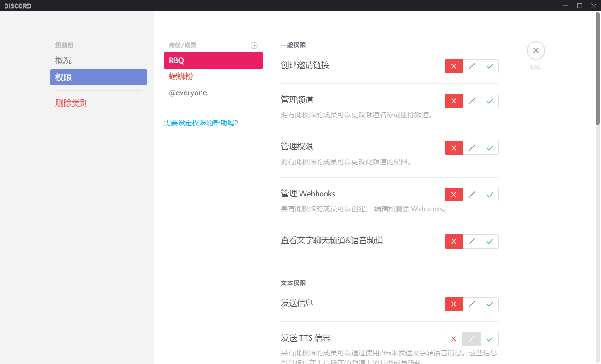Click the 发送信息 permission title
601x364 pixels.
click(x=297, y=303)
